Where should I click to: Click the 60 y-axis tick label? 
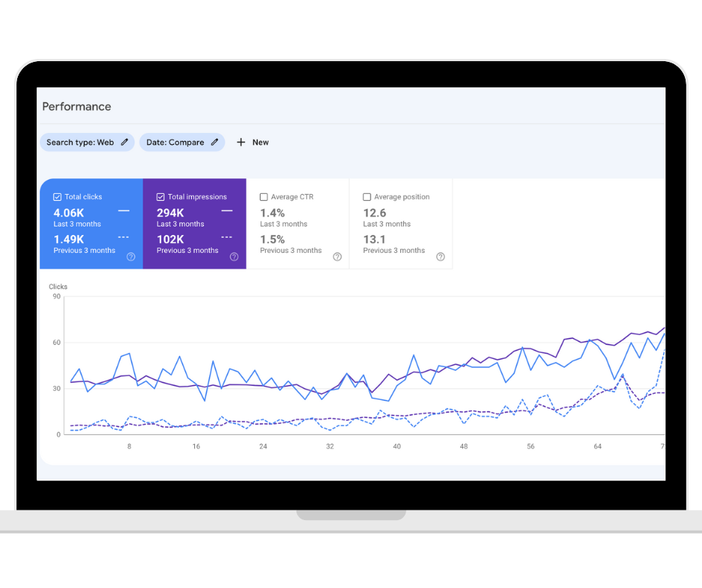(57, 343)
